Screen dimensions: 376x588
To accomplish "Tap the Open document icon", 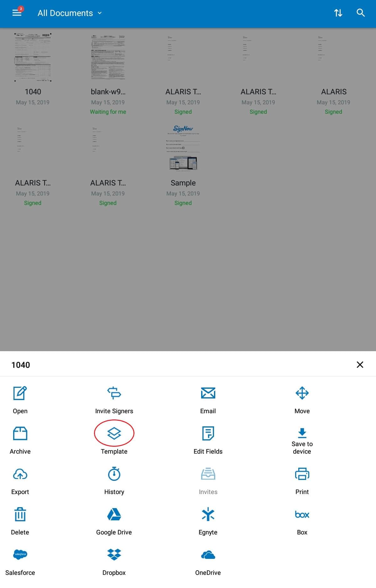I will [20, 393].
